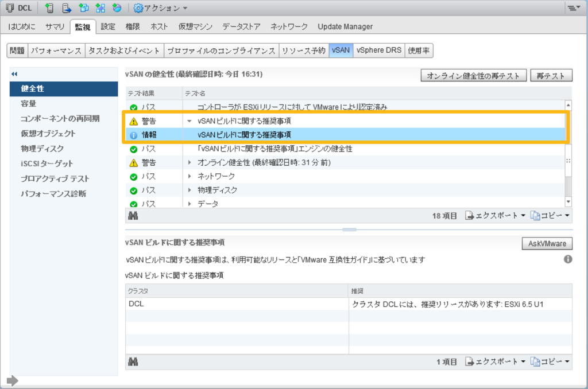Viewport: 588px width, 389px height.
Task: Select the DCL cluster recommendation row
Action: pyautogui.click(x=349, y=304)
